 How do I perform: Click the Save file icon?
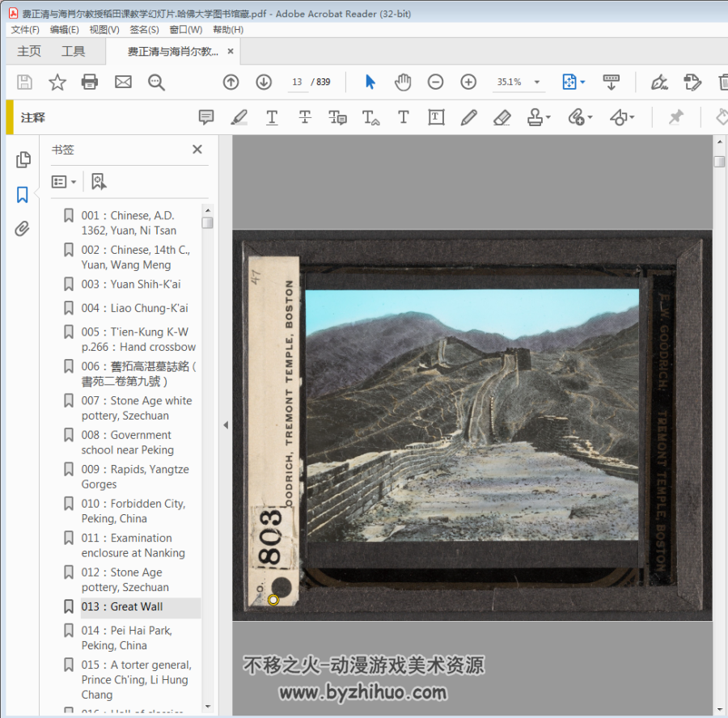[24, 82]
